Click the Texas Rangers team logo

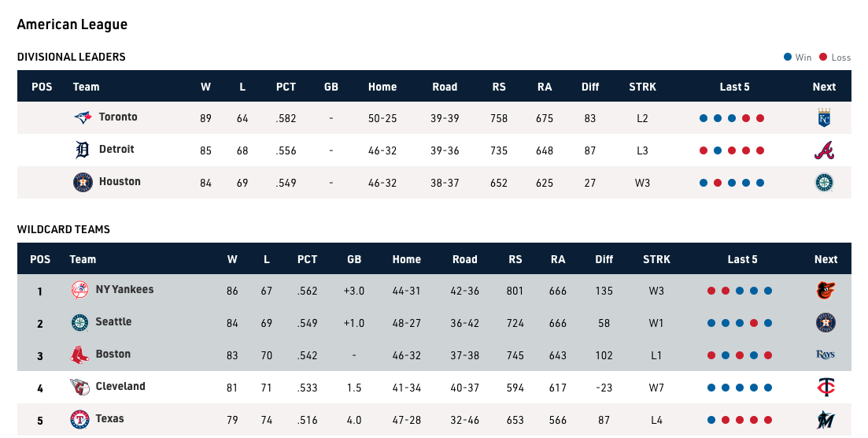click(79, 420)
